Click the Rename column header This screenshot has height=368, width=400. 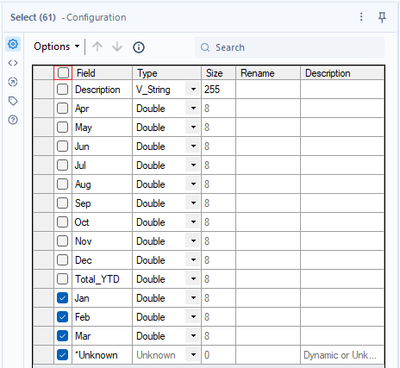coord(268,73)
